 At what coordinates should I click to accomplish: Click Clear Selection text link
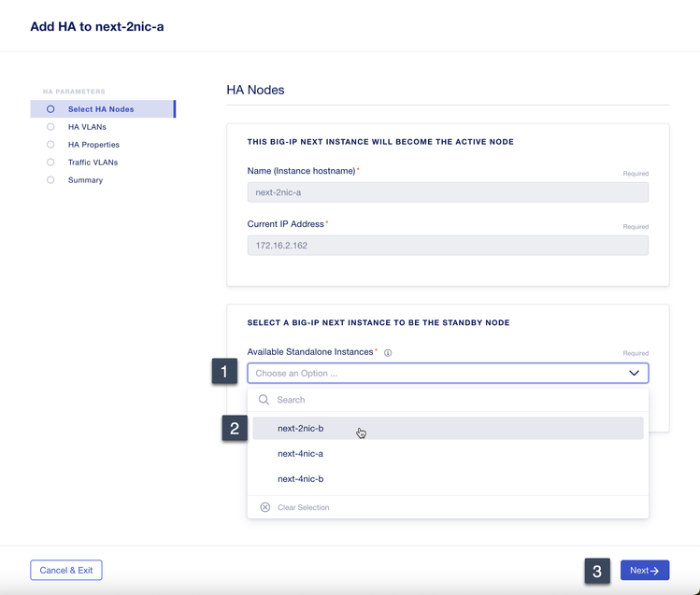(x=303, y=507)
